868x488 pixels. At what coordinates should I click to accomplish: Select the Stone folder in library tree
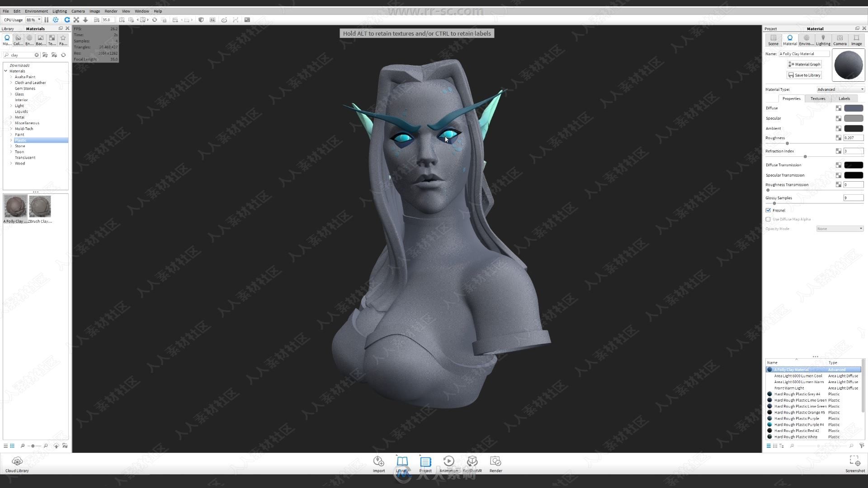tap(20, 146)
